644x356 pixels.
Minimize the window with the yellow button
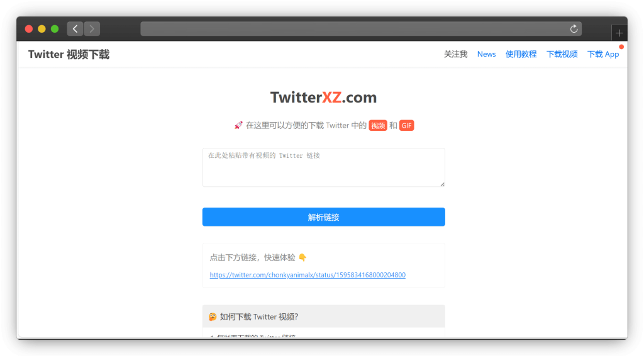[42, 29]
